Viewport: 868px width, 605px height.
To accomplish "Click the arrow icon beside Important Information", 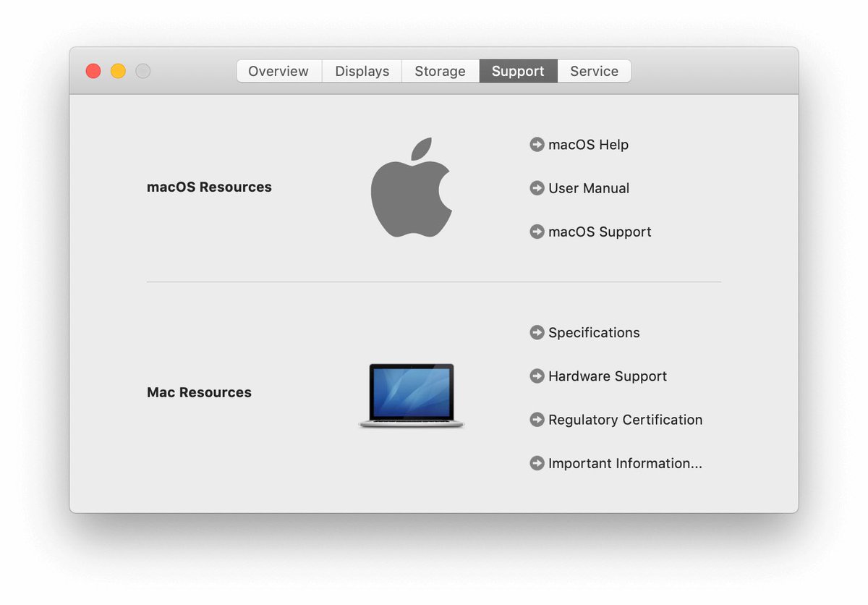I will 537,463.
